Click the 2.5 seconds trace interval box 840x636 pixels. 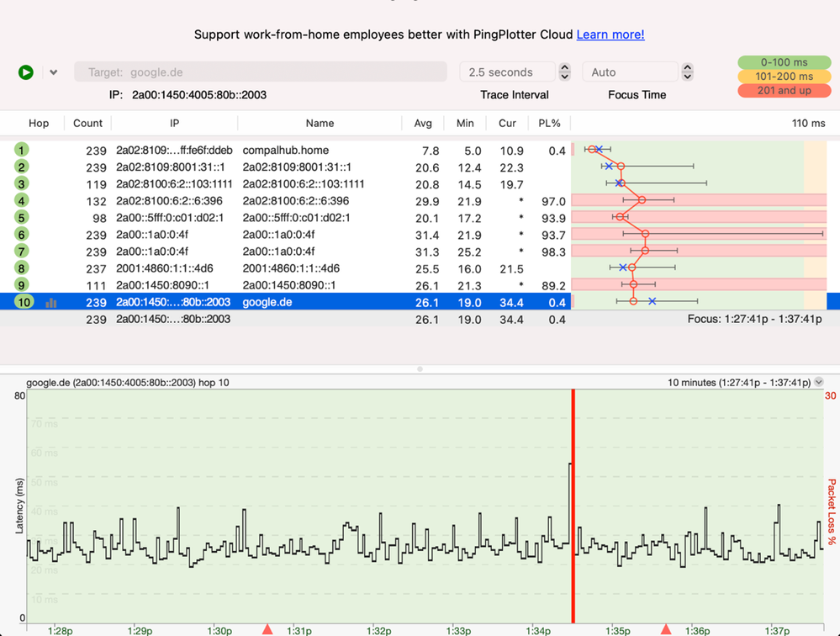(x=507, y=72)
